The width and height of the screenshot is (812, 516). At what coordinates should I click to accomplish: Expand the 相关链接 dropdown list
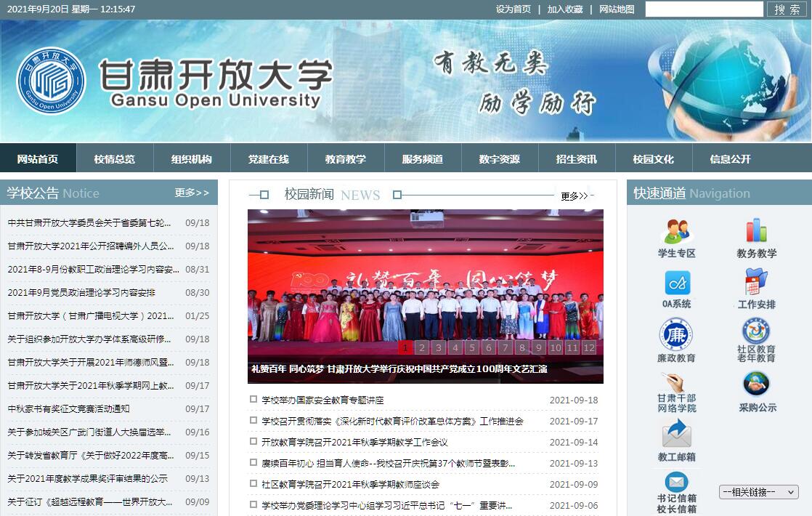759,492
